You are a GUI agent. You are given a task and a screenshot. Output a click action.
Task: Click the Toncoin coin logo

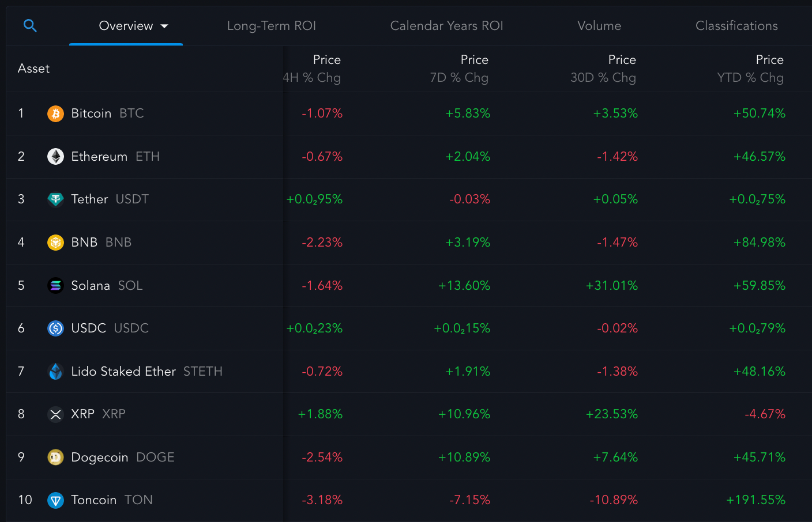click(x=55, y=500)
